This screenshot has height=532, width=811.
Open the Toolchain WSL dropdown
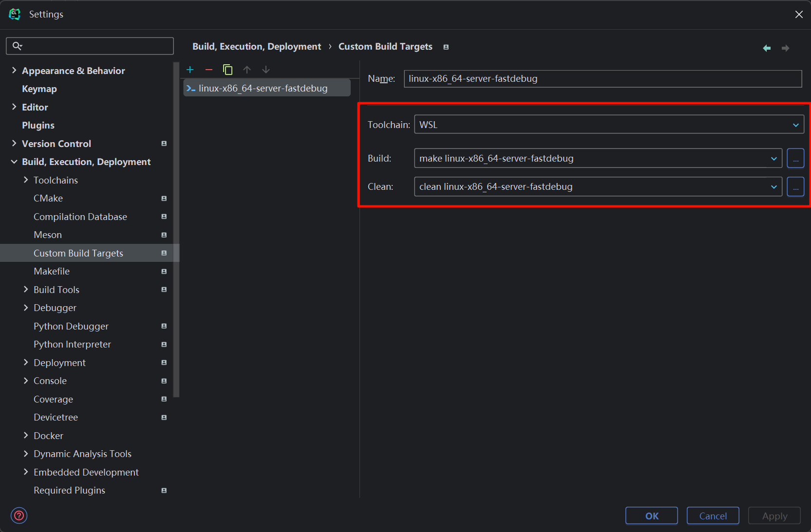click(609, 125)
